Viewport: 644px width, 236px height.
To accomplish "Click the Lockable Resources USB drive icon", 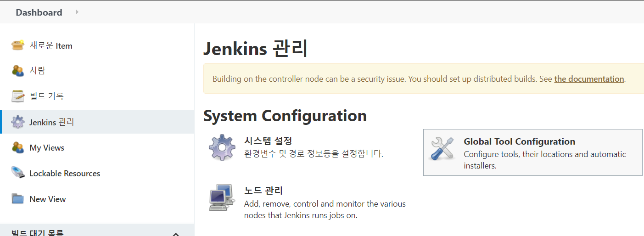I will [17, 173].
